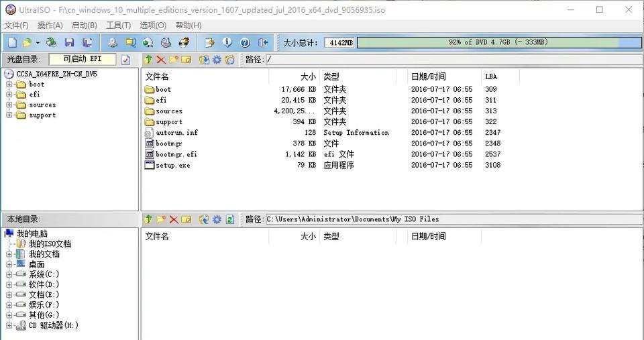Open the 启动(B) menu
Viewport: 644px width, 340px height.
click(85, 25)
